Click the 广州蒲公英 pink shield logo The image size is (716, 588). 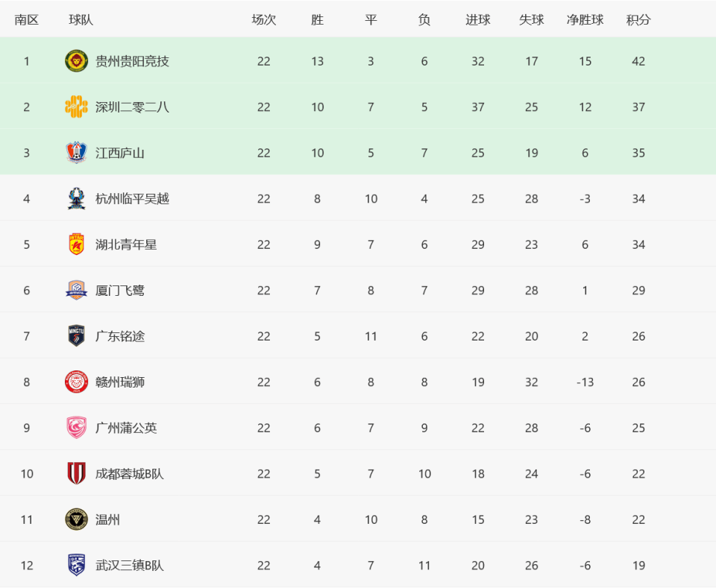point(76,428)
